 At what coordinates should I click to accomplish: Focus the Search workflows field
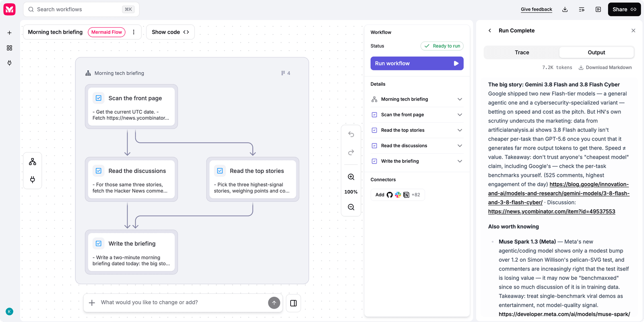pos(81,9)
